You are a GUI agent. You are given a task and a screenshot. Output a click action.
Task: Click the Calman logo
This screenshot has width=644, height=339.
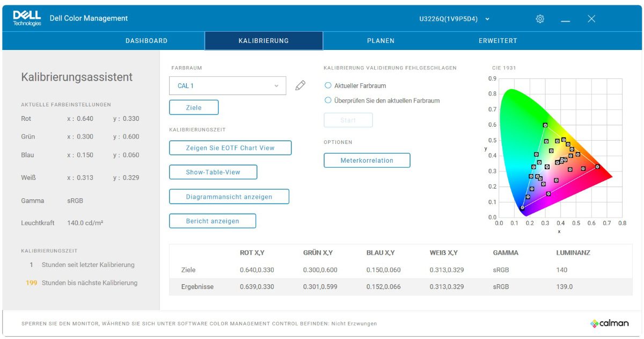click(x=609, y=323)
